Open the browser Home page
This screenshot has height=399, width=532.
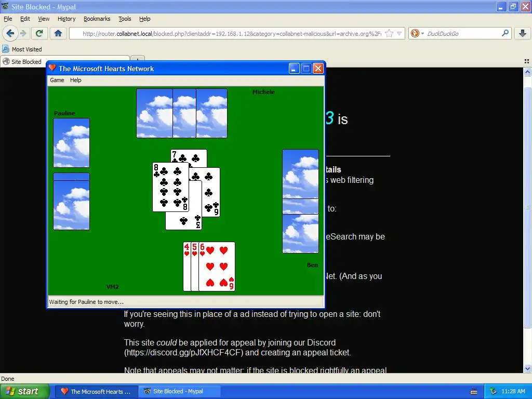coord(58,33)
